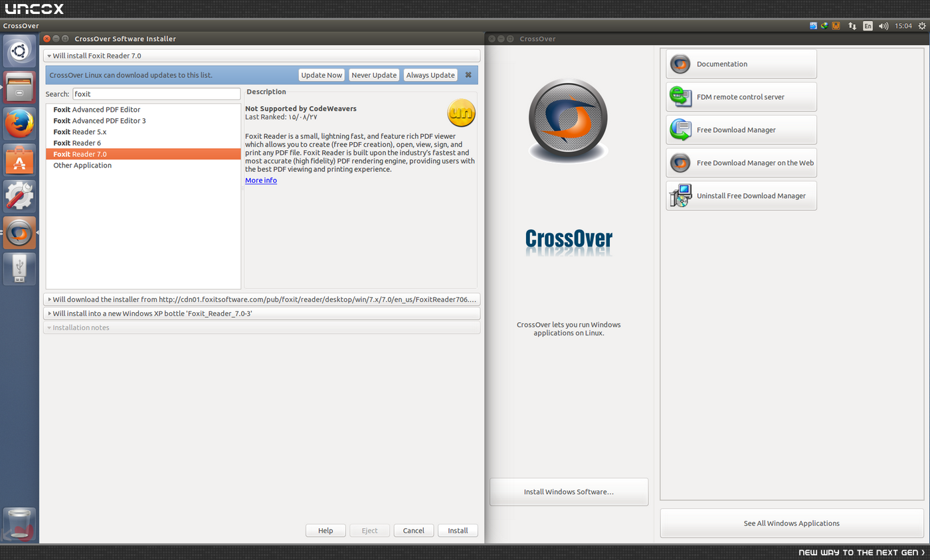Open the session power gear menu
This screenshot has width=930, height=560.
(x=923, y=26)
